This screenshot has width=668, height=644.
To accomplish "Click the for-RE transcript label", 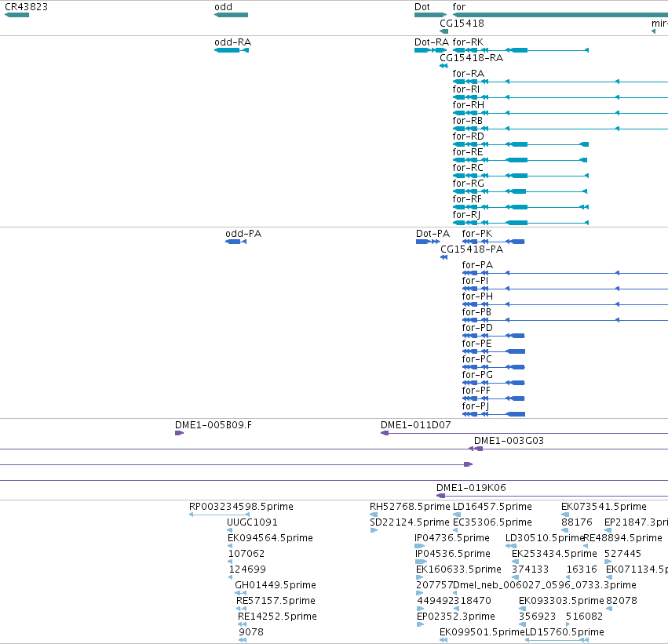I will pyautogui.click(x=467, y=152).
